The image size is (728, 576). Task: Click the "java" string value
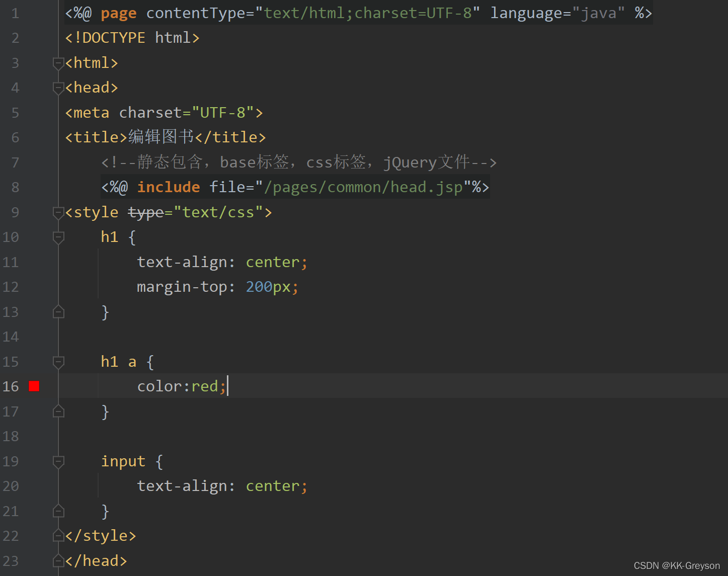(x=598, y=13)
